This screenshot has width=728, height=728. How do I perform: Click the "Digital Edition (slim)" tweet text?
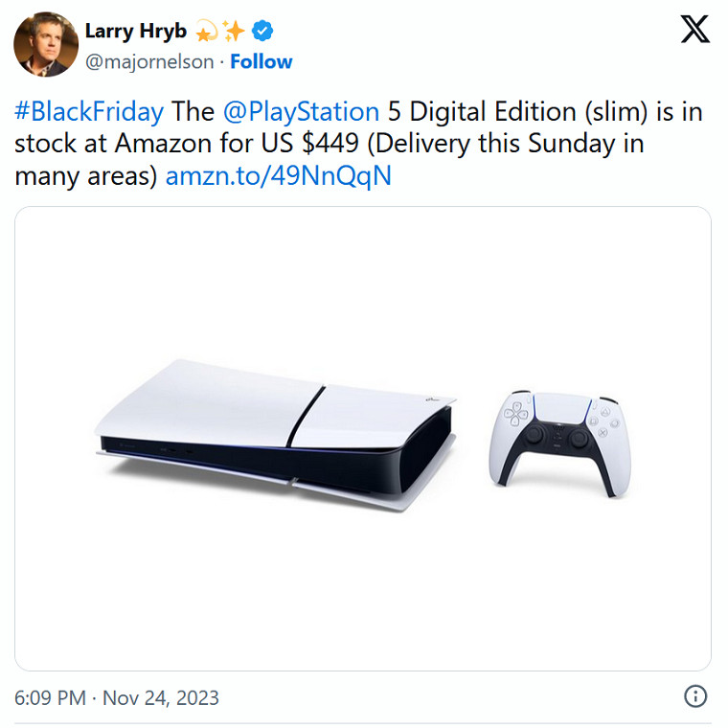pyautogui.click(x=528, y=111)
